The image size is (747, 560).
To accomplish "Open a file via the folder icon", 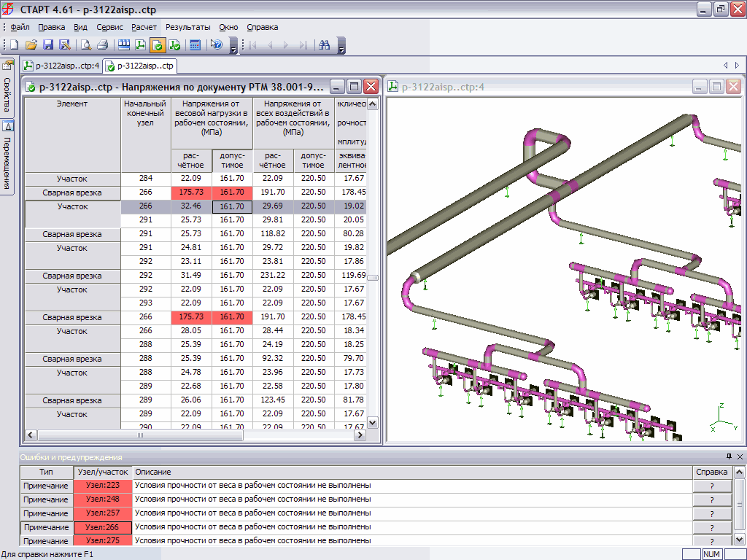I will pyautogui.click(x=31, y=44).
